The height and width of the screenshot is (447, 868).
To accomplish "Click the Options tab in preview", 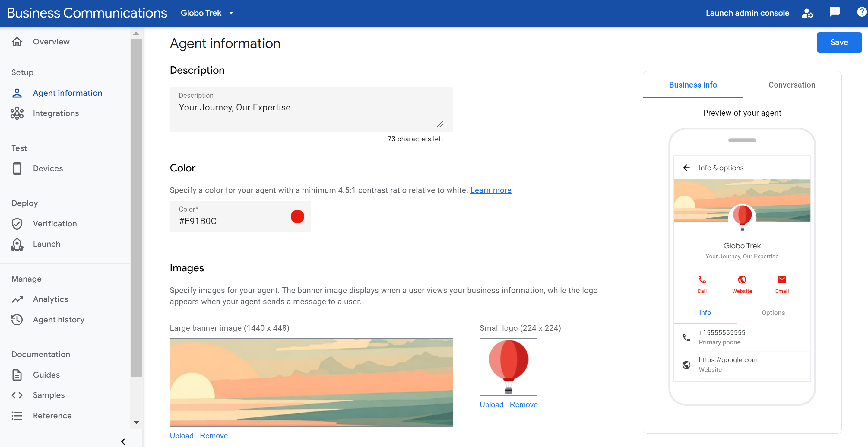I will pyautogui.click(x=774, y=312).
